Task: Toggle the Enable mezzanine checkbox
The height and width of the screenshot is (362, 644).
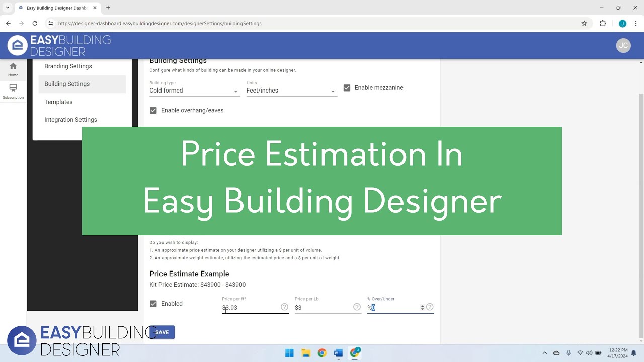Action: coord(347,88)
